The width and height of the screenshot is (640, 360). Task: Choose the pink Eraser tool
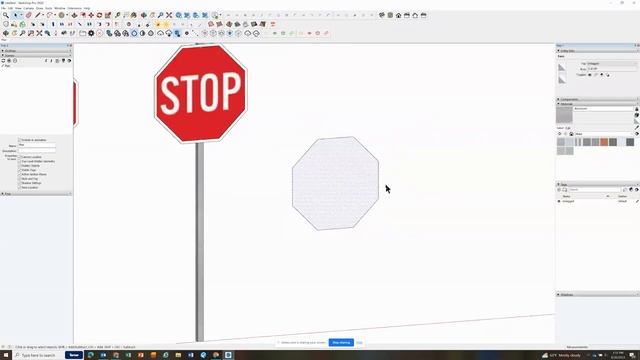[29, 15]
